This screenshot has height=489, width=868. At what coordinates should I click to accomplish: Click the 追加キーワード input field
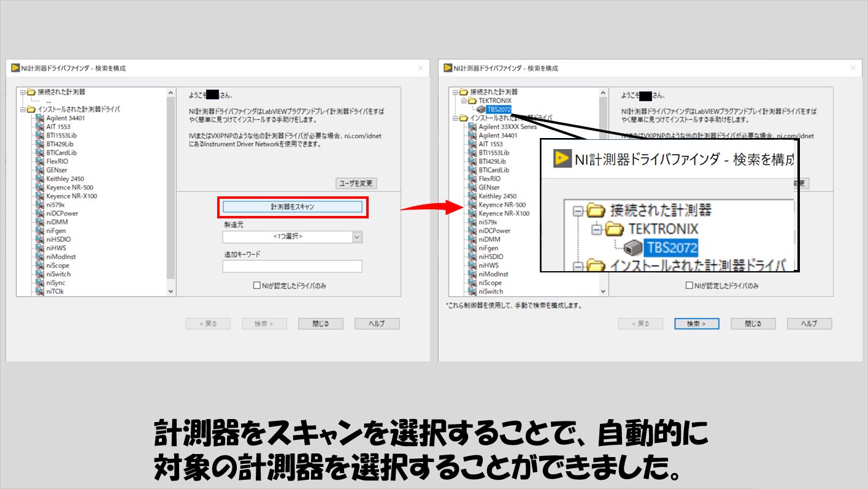(x=292, y=266)
